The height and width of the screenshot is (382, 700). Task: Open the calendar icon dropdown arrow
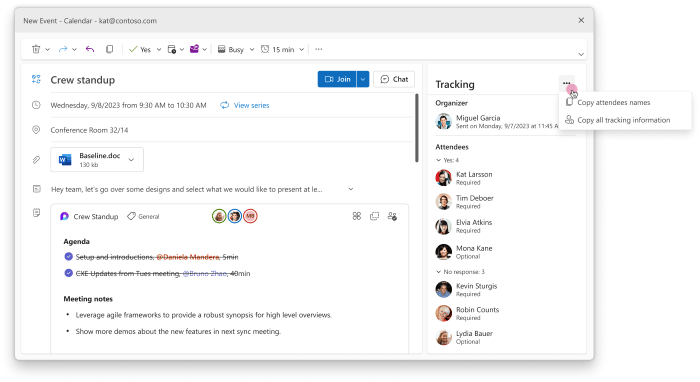pyautogui.click(x=182, y=50)
